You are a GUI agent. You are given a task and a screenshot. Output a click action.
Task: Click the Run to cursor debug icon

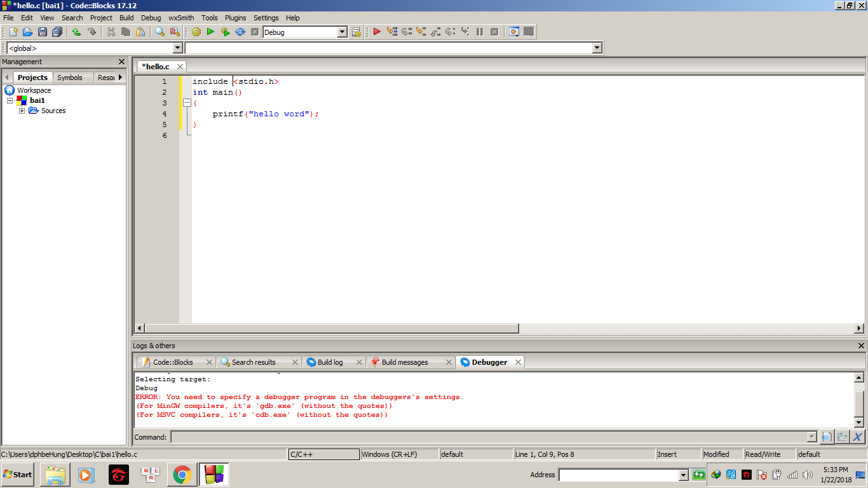[391, 32]
